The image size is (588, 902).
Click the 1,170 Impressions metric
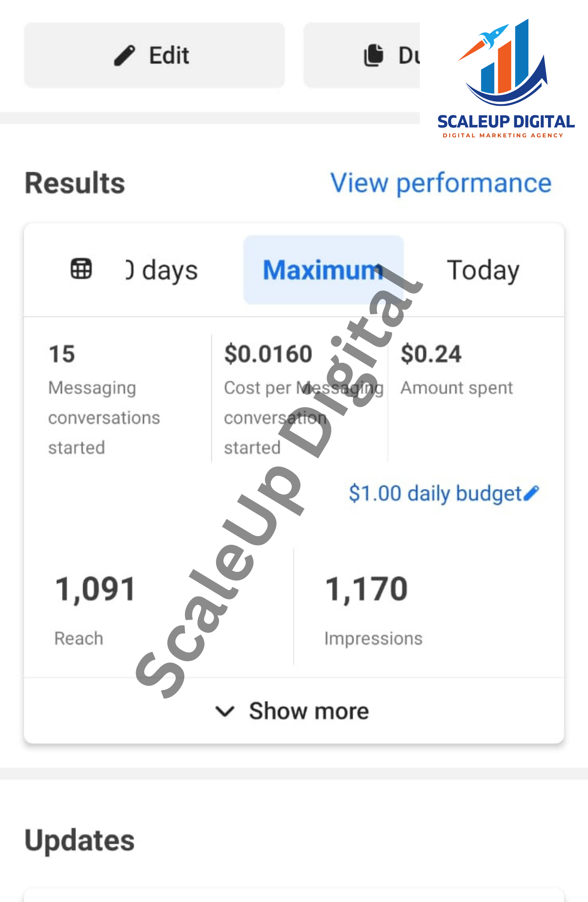click(367, 589)
